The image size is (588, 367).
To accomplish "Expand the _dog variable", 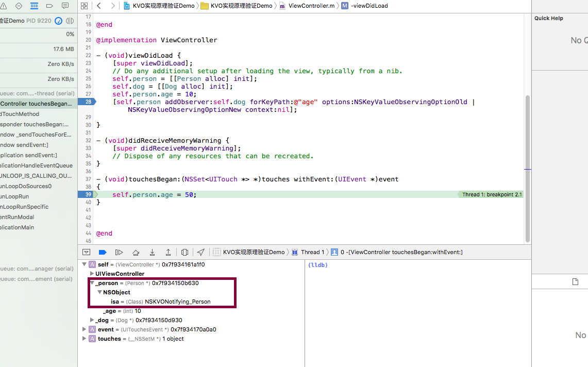I will click(x=92, y=320).
